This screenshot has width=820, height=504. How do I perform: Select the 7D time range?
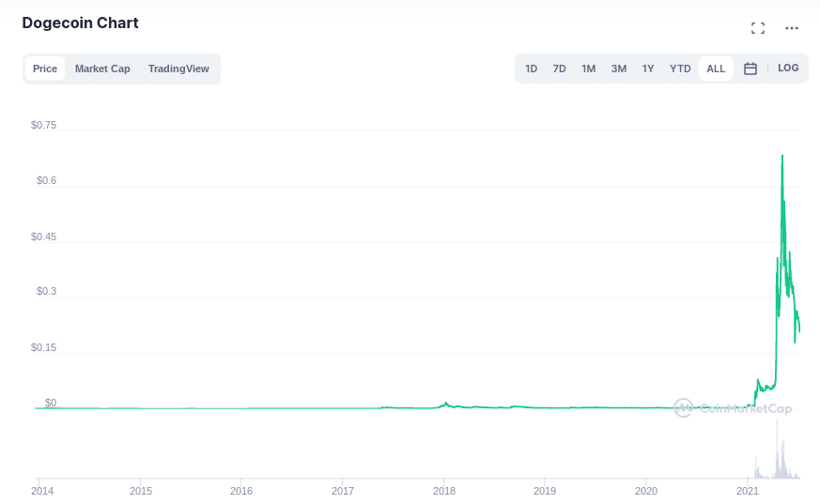coord(560,69)
